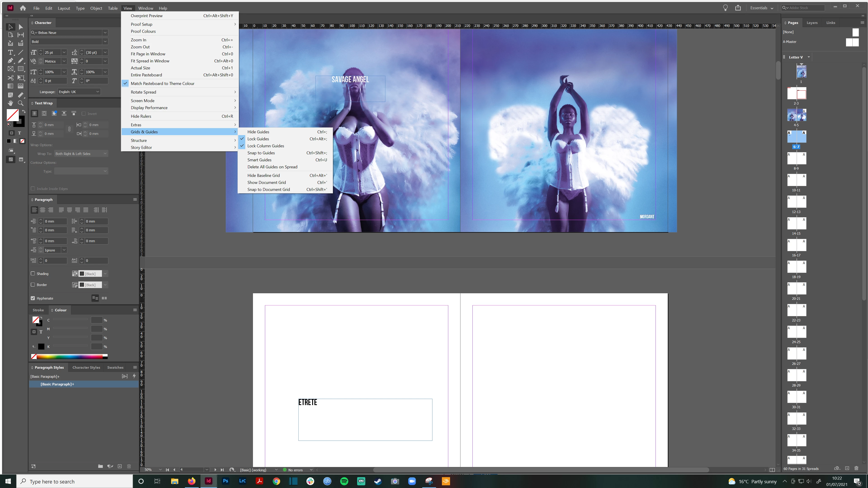This screenshot has width=868, height=488.
Task: Switch to the Swatches tab
Action: tap(115, 367)
